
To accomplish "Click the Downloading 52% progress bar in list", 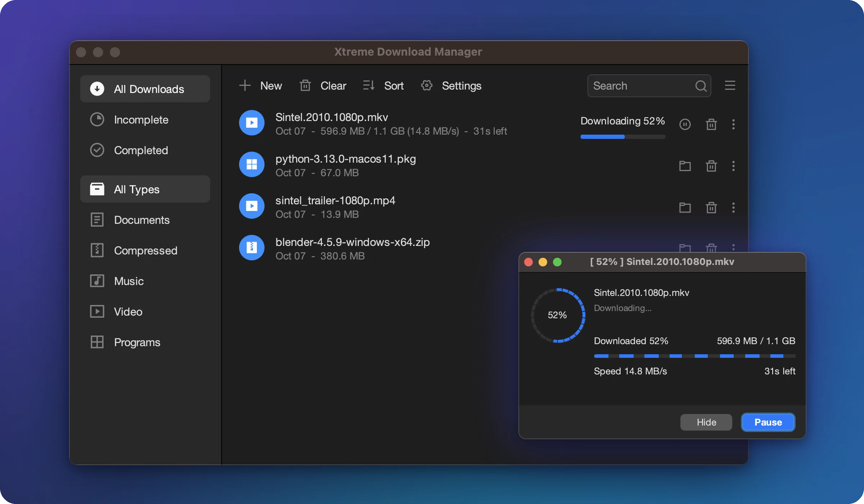I will point(623,137).
